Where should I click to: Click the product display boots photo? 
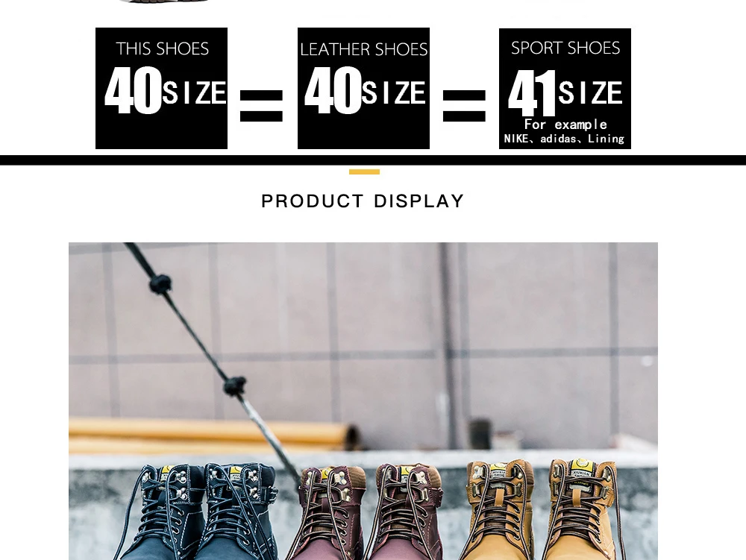click(x=363, y=401)
